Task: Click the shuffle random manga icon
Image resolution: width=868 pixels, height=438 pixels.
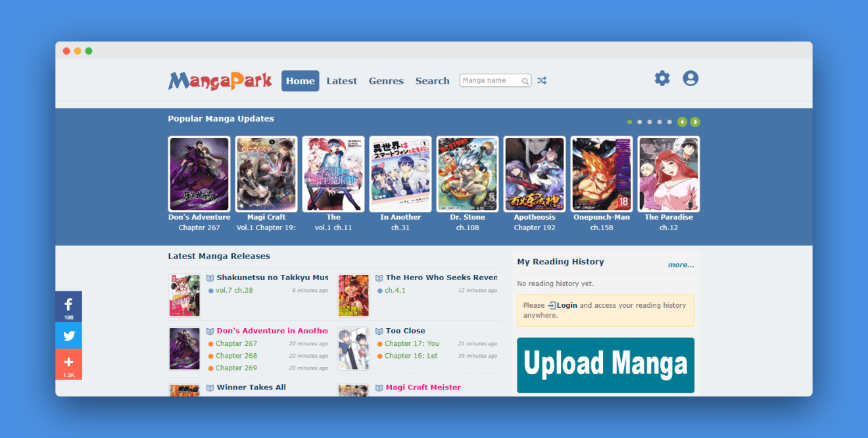Action: tap(541, 81)
